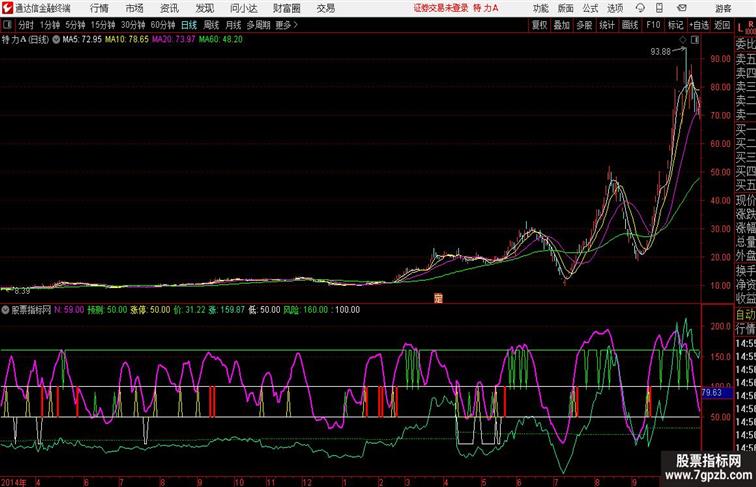This screenshot has height=487, width=756.
Task: Click the 涨停: 50.00 indicator value
Action: click(x=150, y=310)
